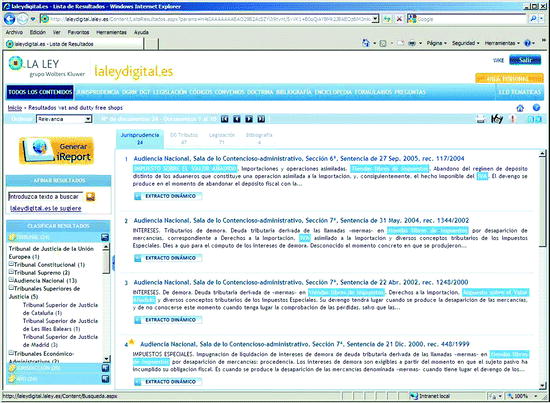This screenshot has width=550, height=403.
Task: Click the Generar iReport button
Action: (57, 151)
